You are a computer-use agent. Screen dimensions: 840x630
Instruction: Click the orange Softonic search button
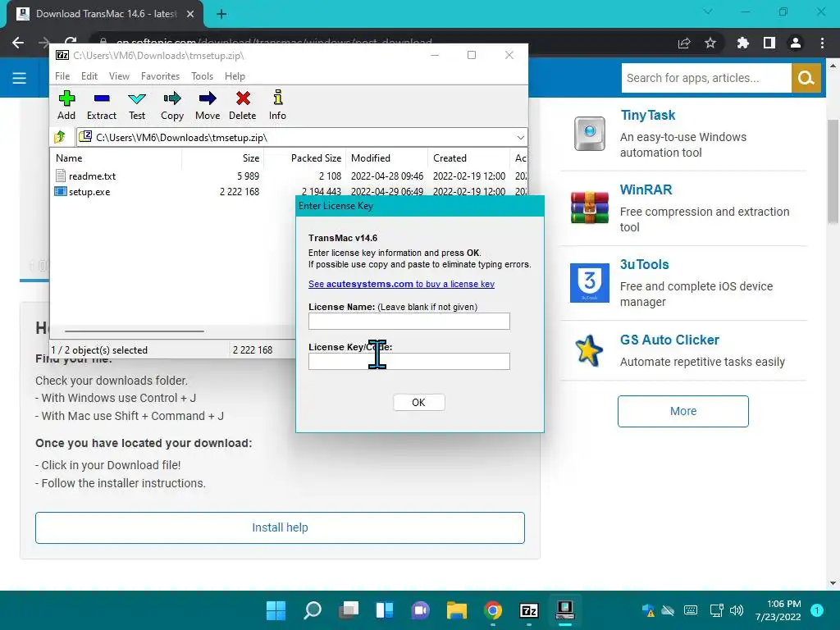pos(806,78)
